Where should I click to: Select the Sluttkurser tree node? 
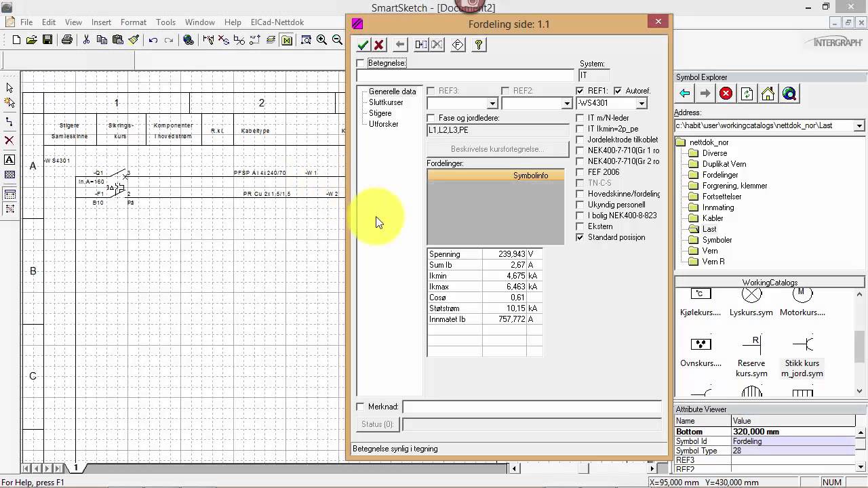(x=386, y=102)
